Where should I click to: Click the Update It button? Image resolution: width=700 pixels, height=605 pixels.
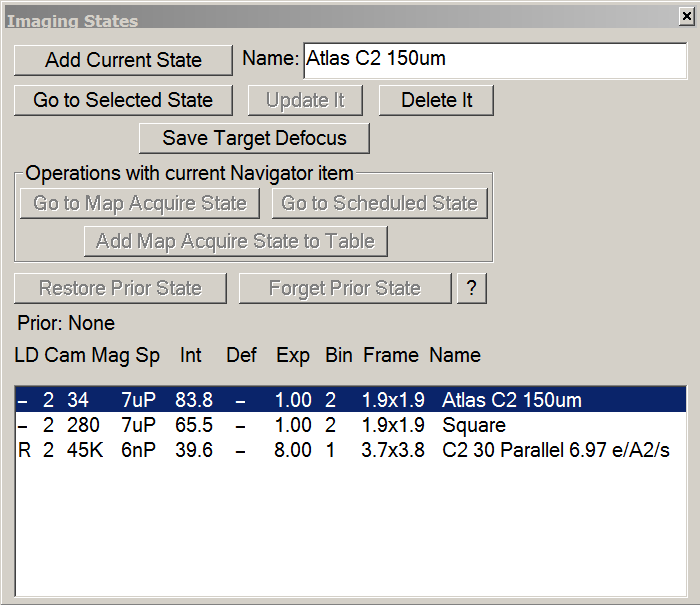(306, 100)
